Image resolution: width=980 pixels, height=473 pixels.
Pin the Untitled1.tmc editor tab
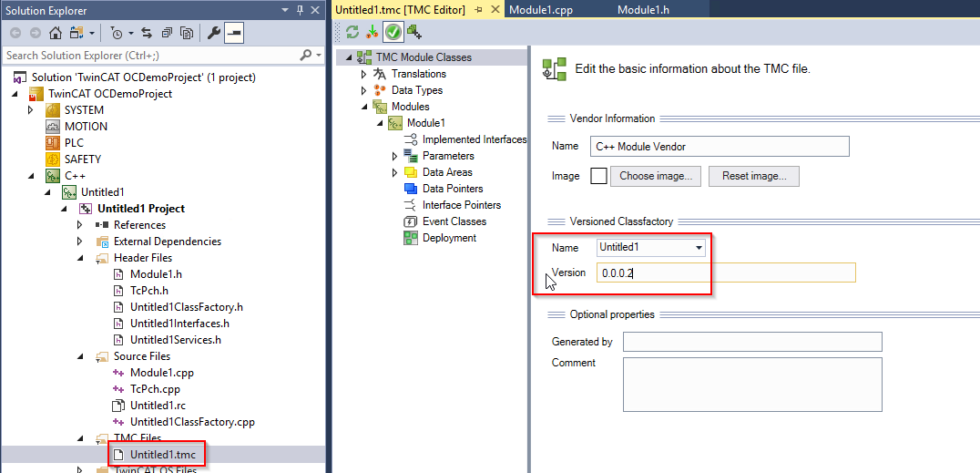coord(479,10)
